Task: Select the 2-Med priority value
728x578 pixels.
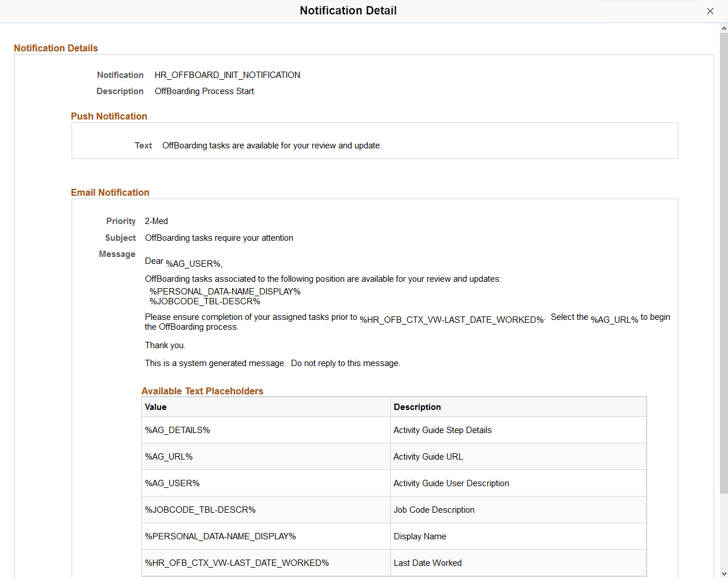Action: click(156, 221)
